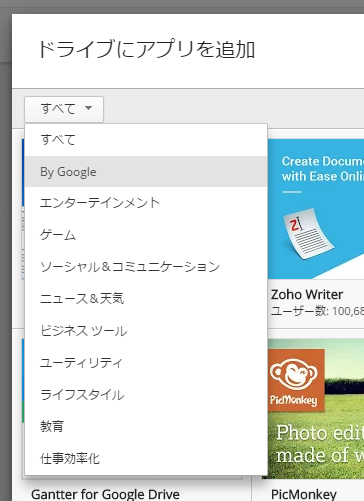Choose the ニュース＆天気 category
The image size is (364, 501).
[146, 299]
